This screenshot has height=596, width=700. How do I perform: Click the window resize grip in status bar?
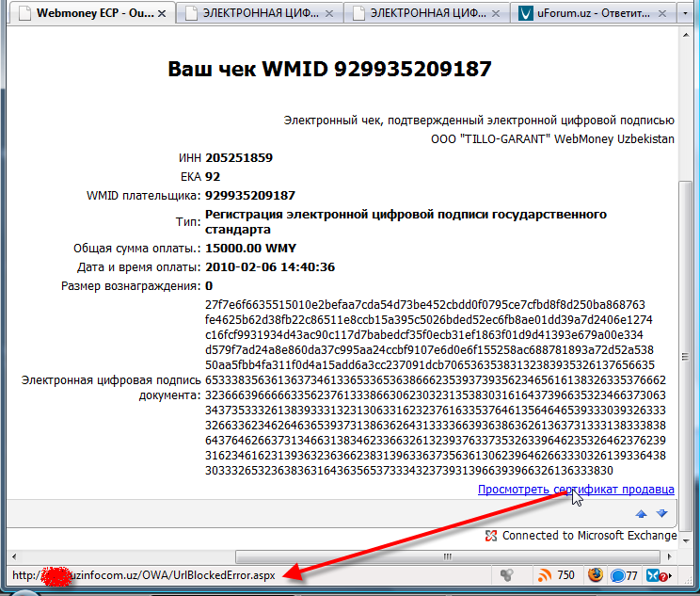tap(688, 579)
